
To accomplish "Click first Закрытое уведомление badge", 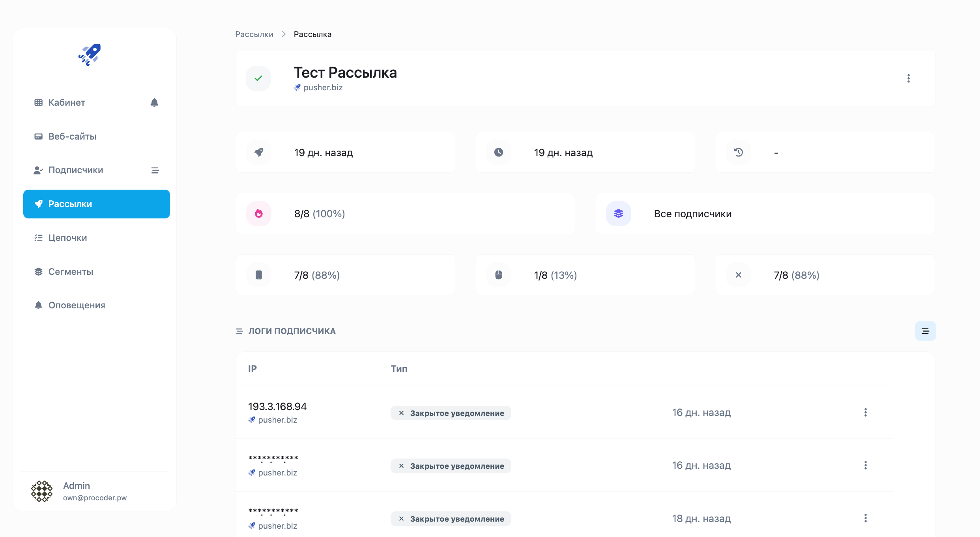I will click(x=451, y=413).
